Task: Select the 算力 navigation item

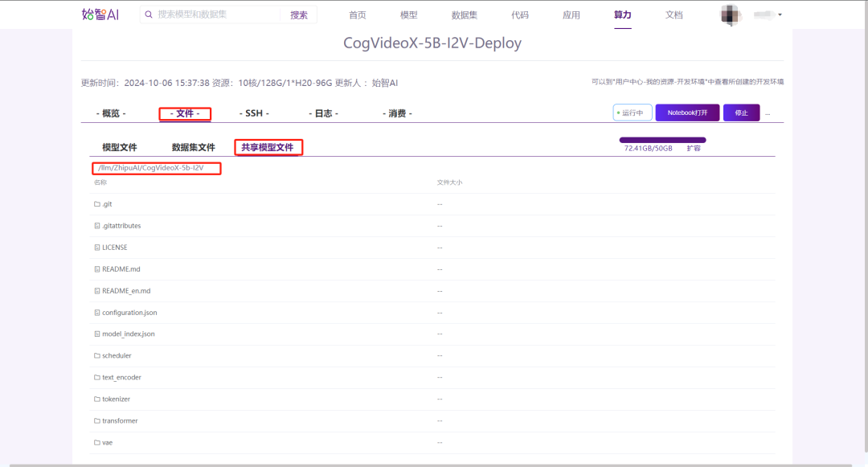Action: (622, 15)
